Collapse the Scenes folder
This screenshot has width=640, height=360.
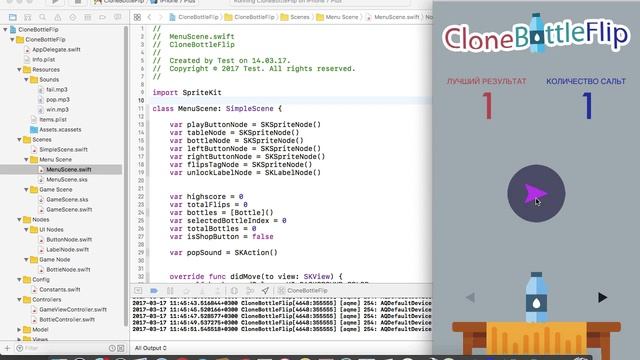coord(19,140)
